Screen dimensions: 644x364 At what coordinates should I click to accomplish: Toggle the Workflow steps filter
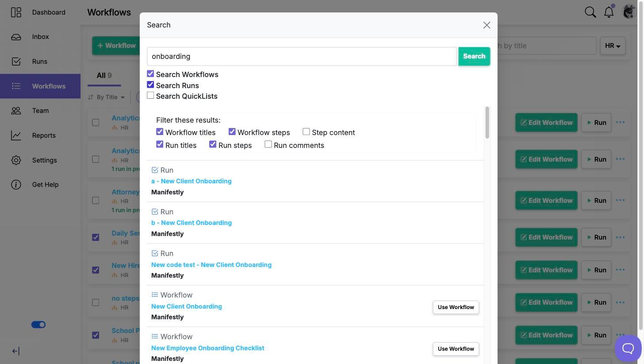[x=232, y=132]
